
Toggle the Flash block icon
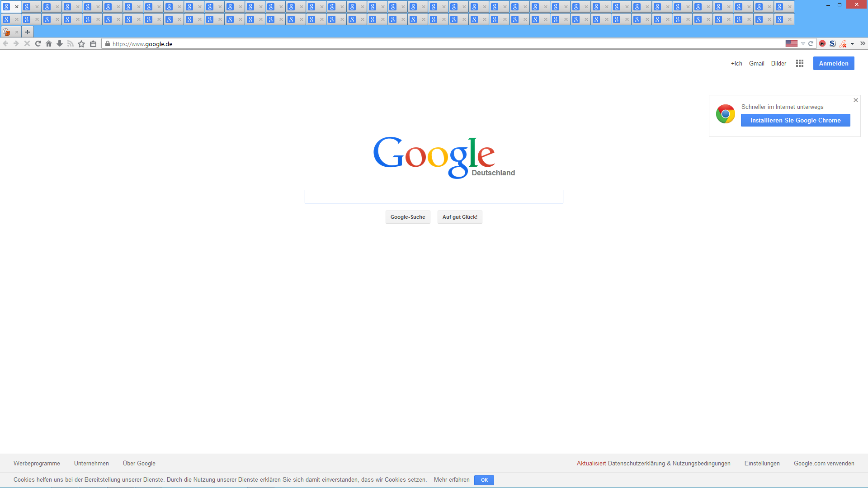point(843,44)
